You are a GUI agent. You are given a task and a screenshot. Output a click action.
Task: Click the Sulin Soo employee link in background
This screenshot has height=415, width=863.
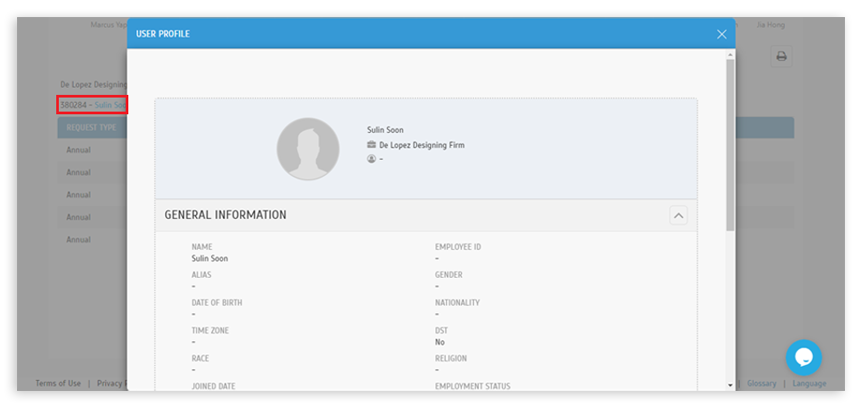click(x=111, y=105)
